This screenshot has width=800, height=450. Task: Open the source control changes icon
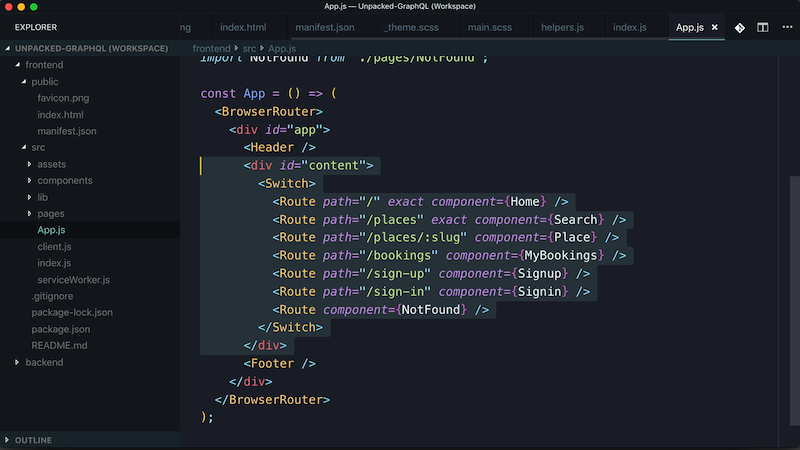pyautogui.click(x=739, y=28)
